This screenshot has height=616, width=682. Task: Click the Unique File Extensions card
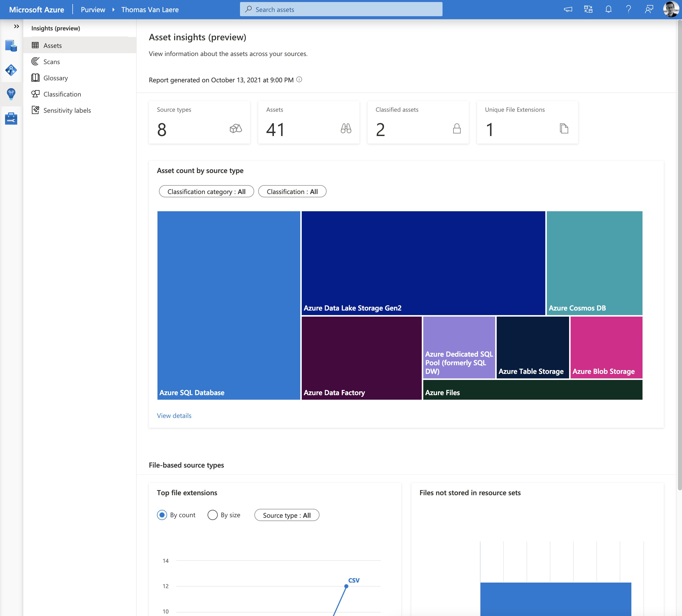point(527,122)
